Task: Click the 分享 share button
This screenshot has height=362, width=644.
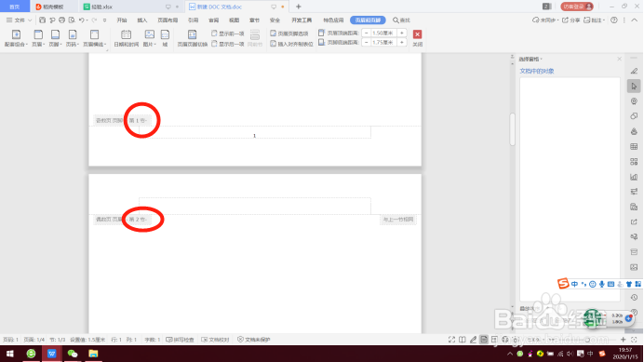Action: pyautogui.click(x=570, y=20)
